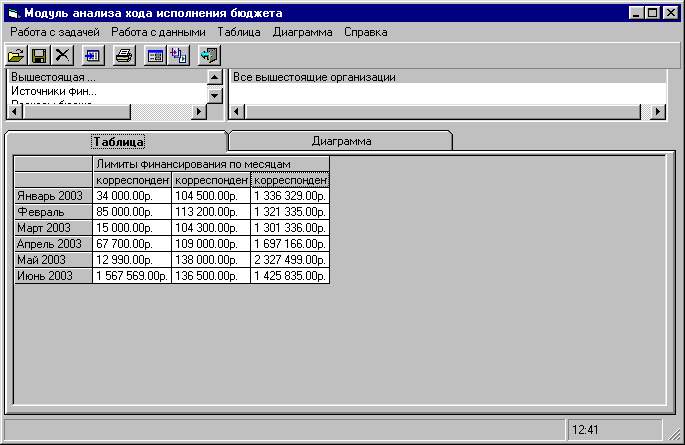Click the form window toolbar icon
The height and width of the screenshot is (445, 685).
coord(155,55)
